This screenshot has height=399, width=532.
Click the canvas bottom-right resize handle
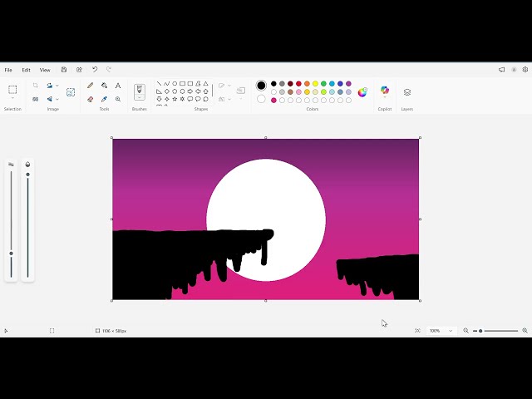[421, 301]
